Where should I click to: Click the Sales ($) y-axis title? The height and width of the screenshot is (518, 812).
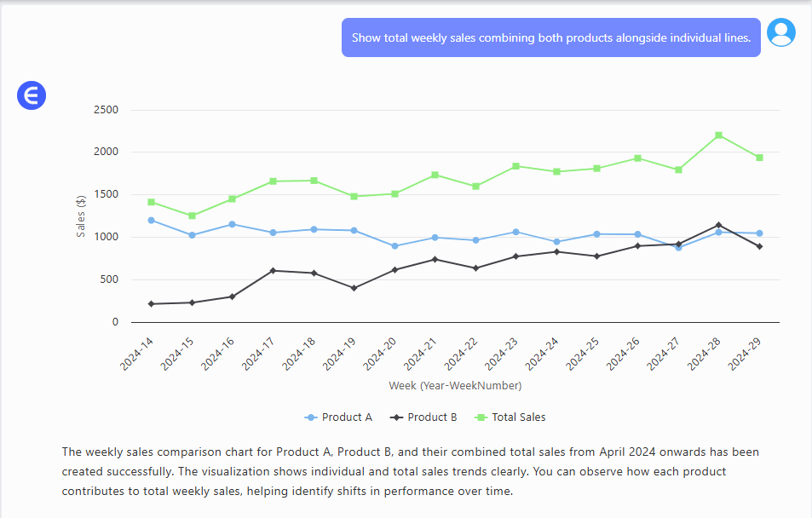pyautogui.click(x=82, y=216)
